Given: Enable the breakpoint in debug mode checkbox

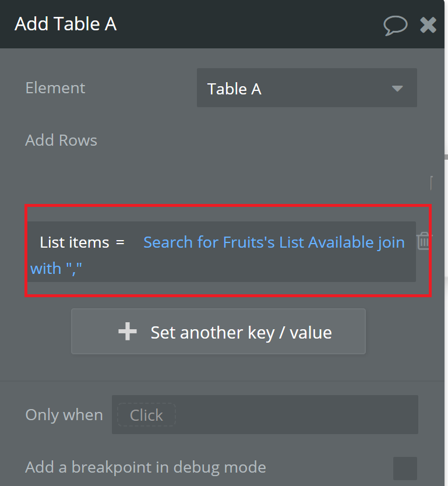Looking at the screenshot, I should coord(405,468).
